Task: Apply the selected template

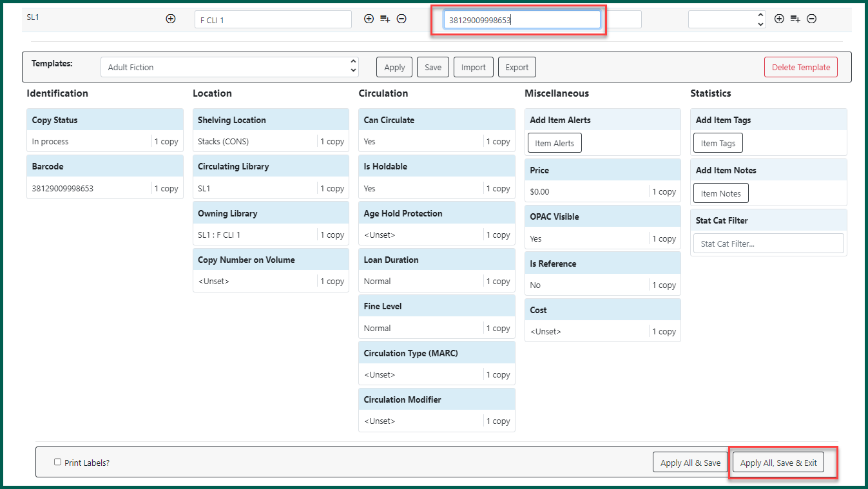Action: pos(394,67)
